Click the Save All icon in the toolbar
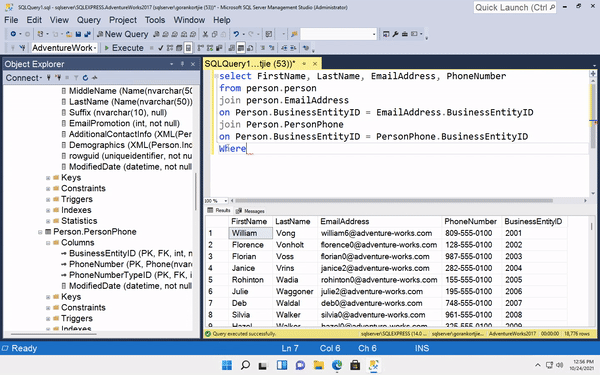The image size is (600, 375). pyautogui.click(x=88, y=34)
